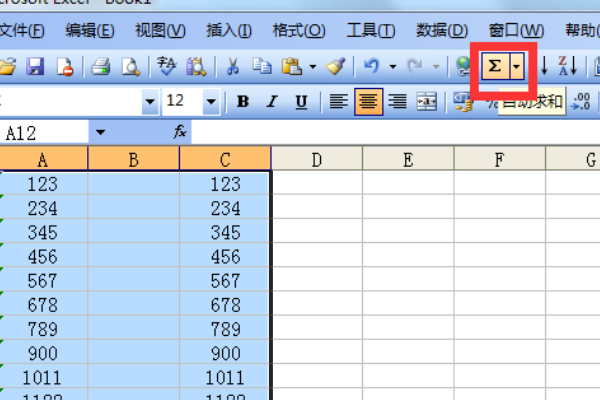600x400 pixels.
Task: Toggle Bold formatting
Action: pyautogui.click(x=243, y=102)
